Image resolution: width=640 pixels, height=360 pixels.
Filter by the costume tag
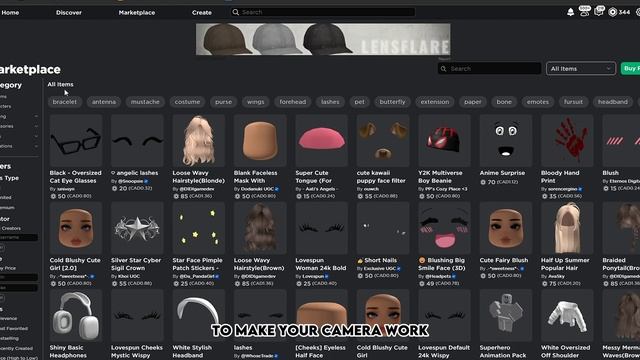[187, 102]
